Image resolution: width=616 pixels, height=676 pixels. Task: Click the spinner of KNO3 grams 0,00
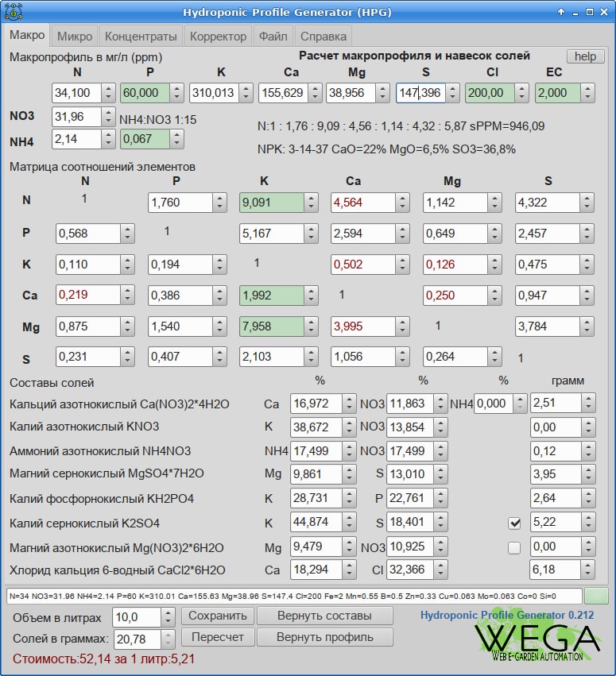pos(588,427)
